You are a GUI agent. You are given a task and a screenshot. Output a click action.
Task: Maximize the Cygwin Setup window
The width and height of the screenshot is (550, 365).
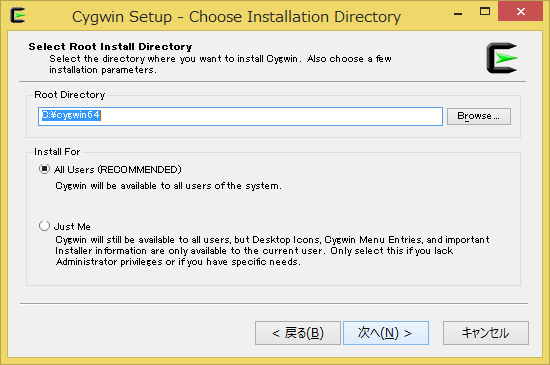485,12
